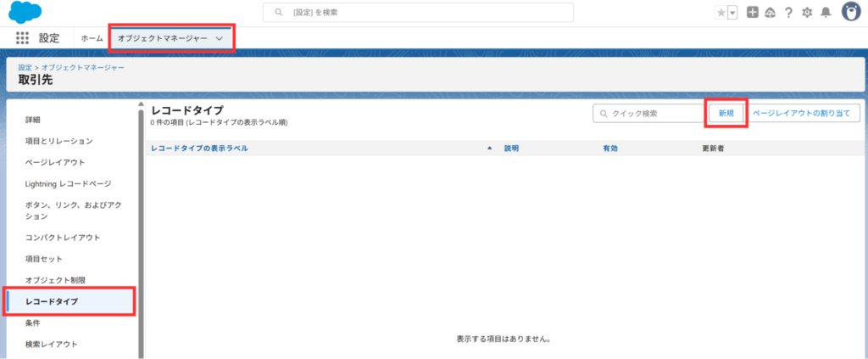Click the Salesforce cloud logo
Viewport: 868px width, 359px height.
point(26,12)
